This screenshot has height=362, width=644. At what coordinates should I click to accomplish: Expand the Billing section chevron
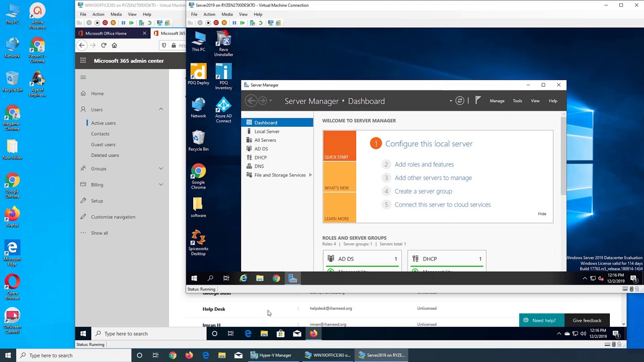click(x=161, y=185)
